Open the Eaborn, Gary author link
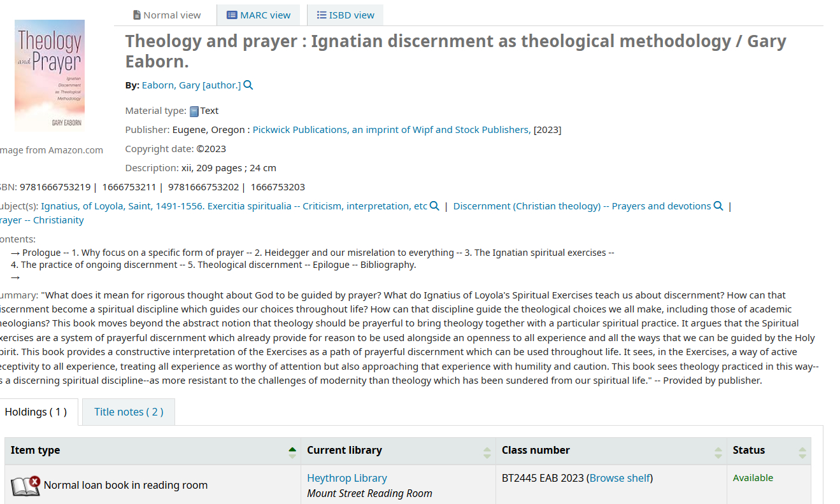This screenshot has width=840, height=504. 191,85
